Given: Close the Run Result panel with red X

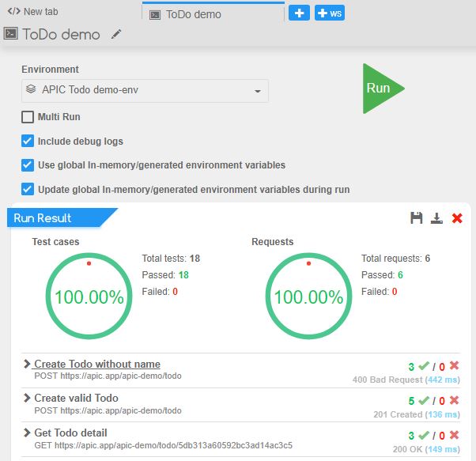Looking at the screenshot, I should 457,218.
